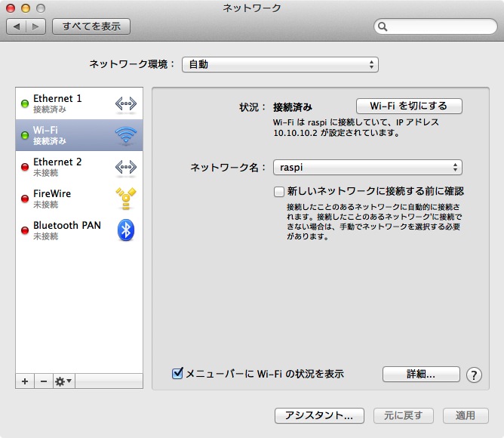Open the ネットワーク名 raspi dropdown
Viewport: 504px width, 438px height.
click(367, 168)
